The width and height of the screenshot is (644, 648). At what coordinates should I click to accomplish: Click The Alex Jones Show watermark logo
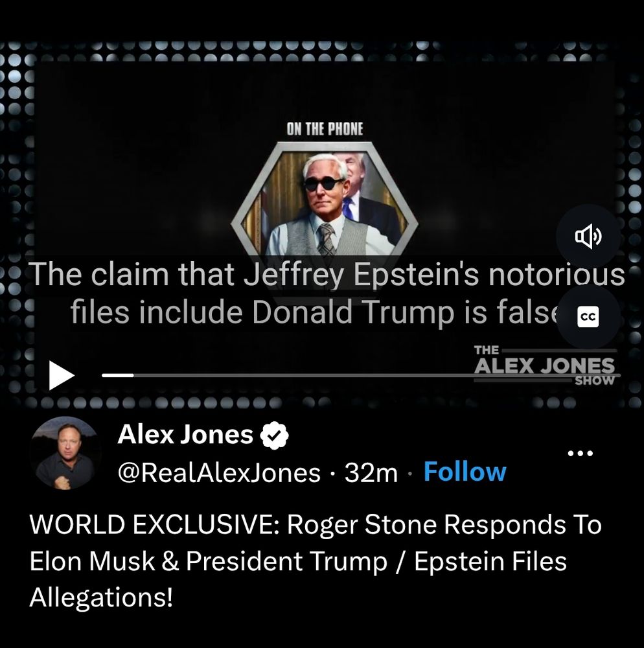(545, 365)
